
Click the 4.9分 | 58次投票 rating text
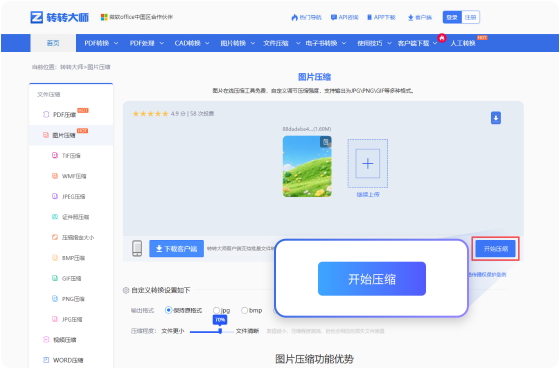(192, 114)
